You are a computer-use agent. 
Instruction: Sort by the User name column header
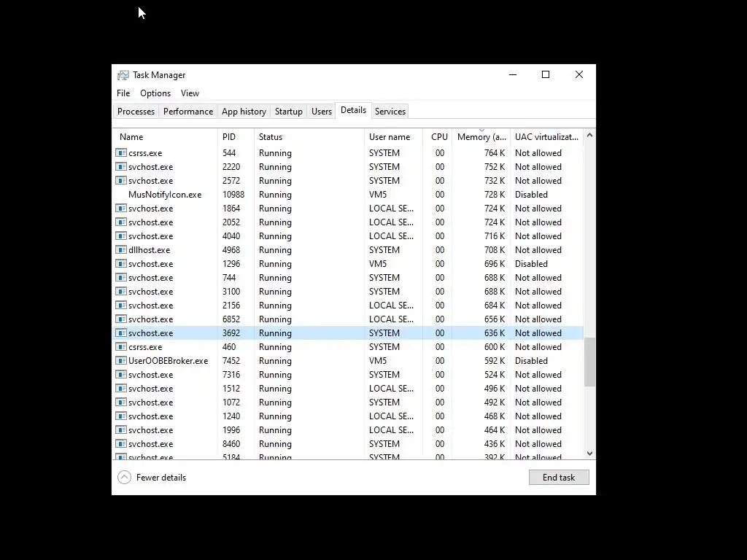pyautogui.click(x=393, y=136)
